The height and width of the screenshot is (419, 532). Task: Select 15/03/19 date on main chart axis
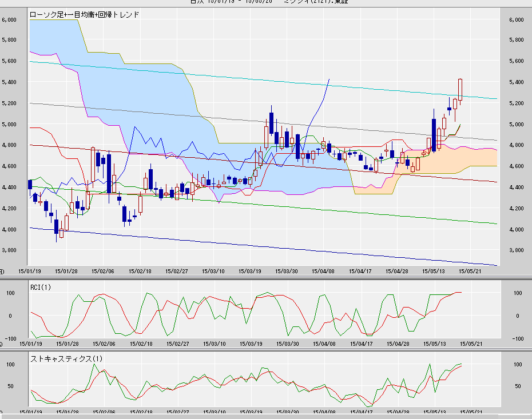pyautogui.click(x=250, y=272)
